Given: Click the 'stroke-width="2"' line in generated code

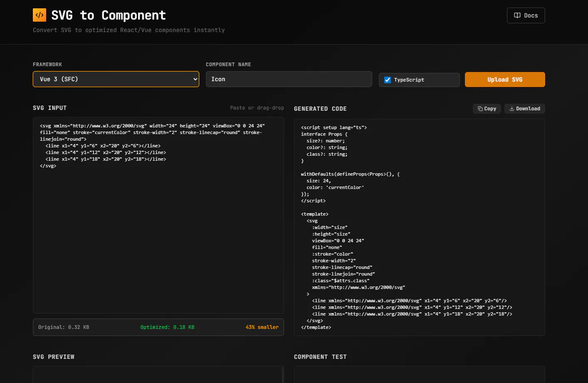Looking at the screenshot, I should [334, 261].
